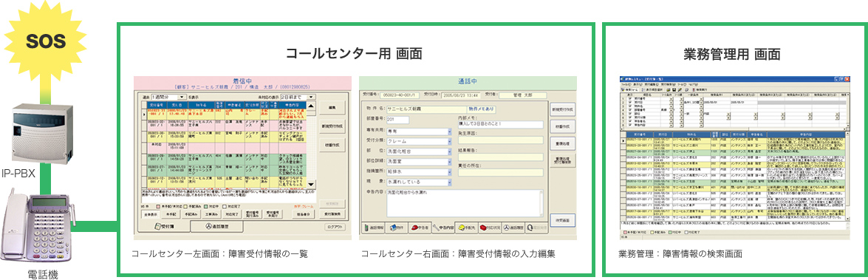Click the 全件表示 filter button
The width and height of the screenshot is (868, 280).
pos(151,214)
